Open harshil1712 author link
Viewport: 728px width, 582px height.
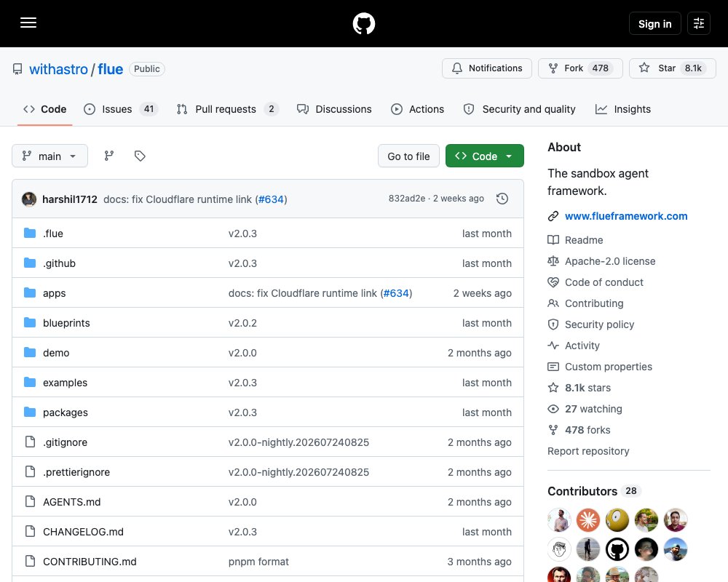(x=70, y=199)
